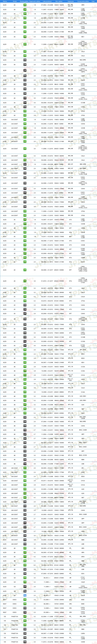
Task: Click the petrol icon in the A8 BSM row
Action: click(25, 561)
